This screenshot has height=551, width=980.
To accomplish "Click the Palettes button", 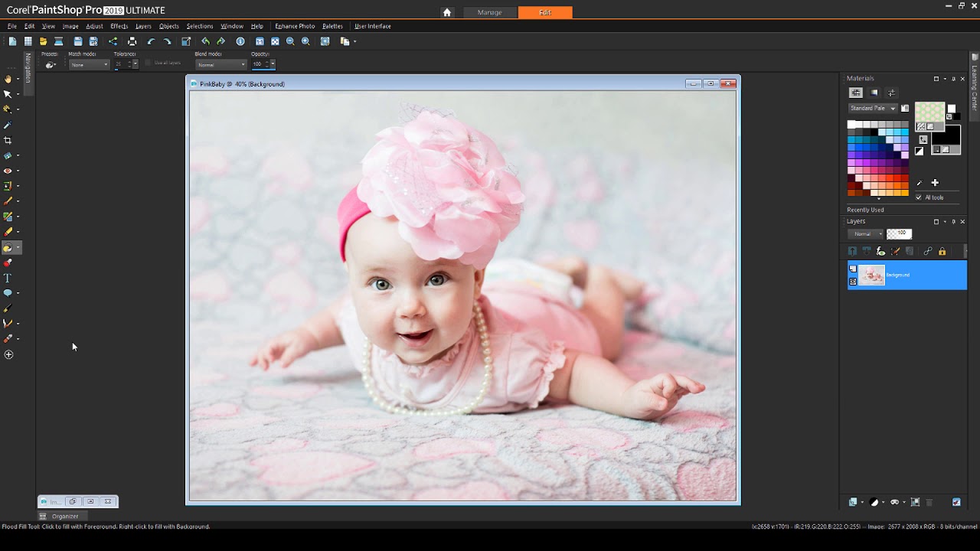I will 332,26.
